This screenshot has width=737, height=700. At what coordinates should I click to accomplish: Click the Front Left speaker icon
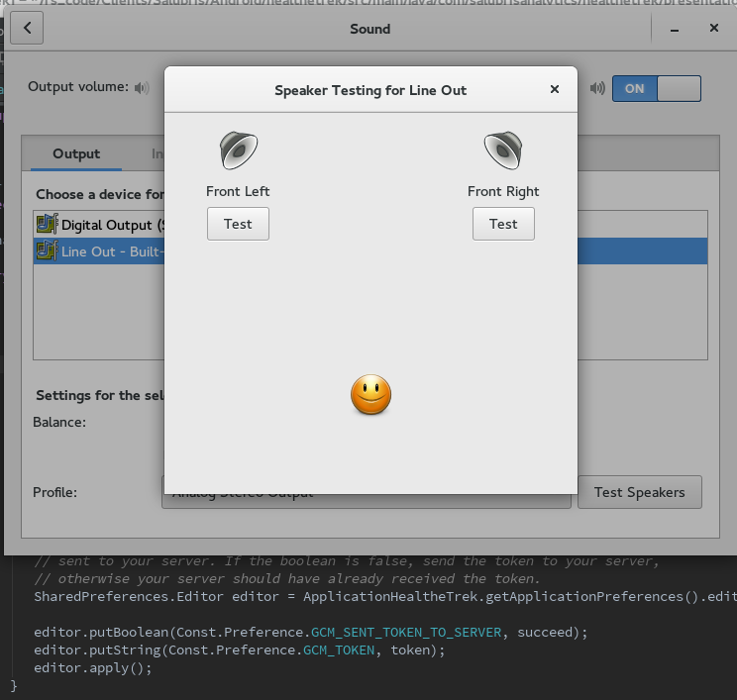[239, 150]
